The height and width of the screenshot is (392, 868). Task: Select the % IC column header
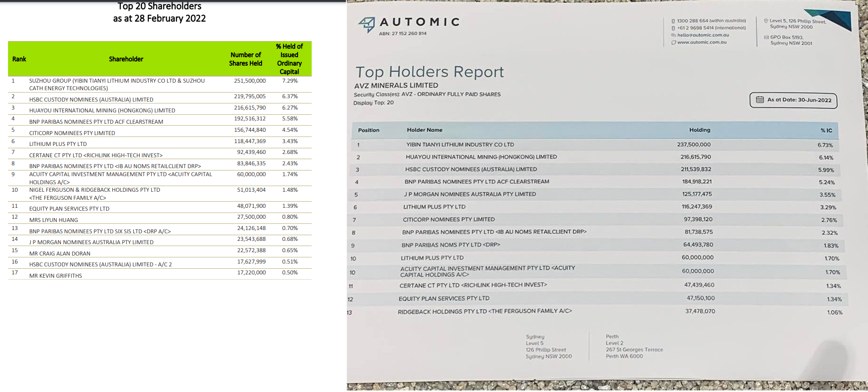pyautogui.click(x=826, y=130)
